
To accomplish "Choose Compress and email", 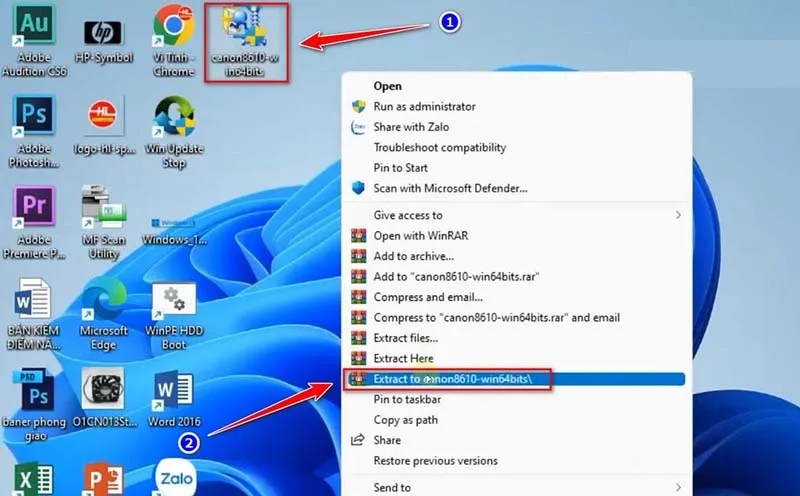I will coord(517,296).
